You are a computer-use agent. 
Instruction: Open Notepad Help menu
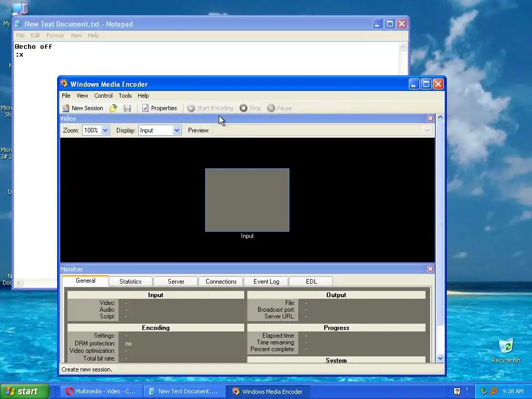(94, 35)
